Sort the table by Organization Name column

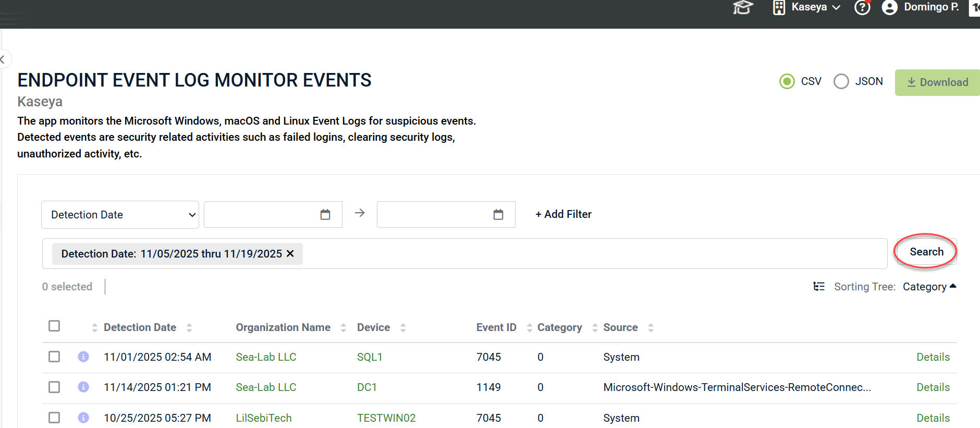[343, 327]
